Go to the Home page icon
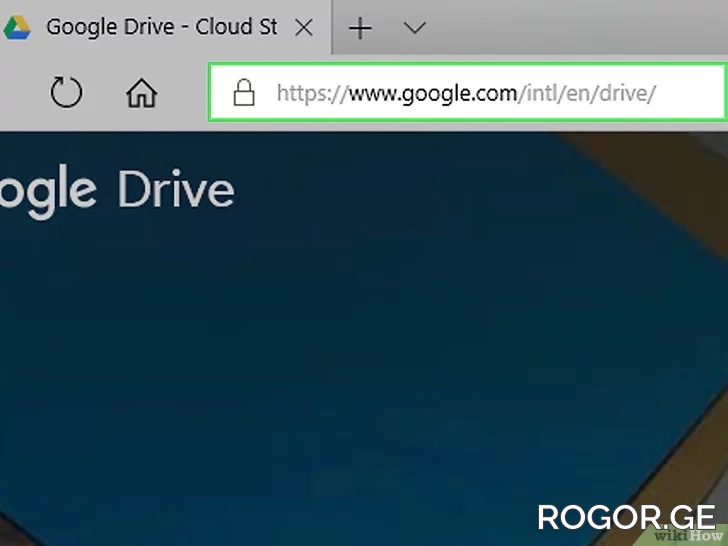Image resolution: width=728 pixels, height=546 pixels. pos(142,93)
